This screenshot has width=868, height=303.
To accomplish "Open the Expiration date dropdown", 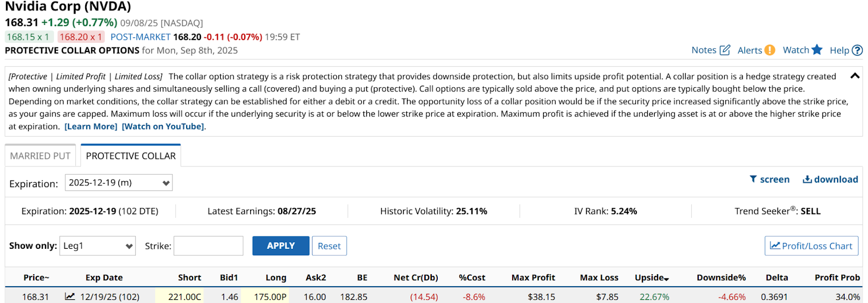I will [x=119, y=183].
